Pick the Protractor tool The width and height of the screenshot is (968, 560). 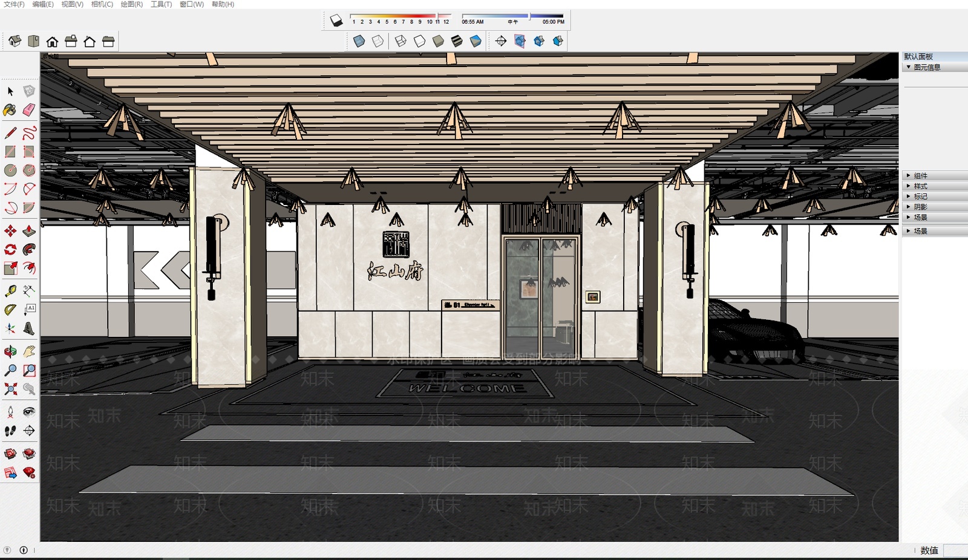click(10, 310)
